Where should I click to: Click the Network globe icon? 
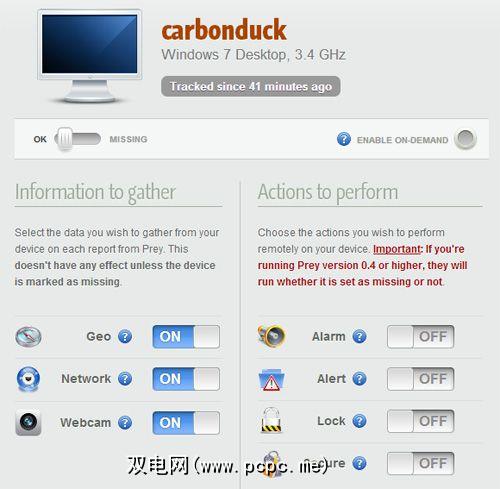tap(28, 379)
